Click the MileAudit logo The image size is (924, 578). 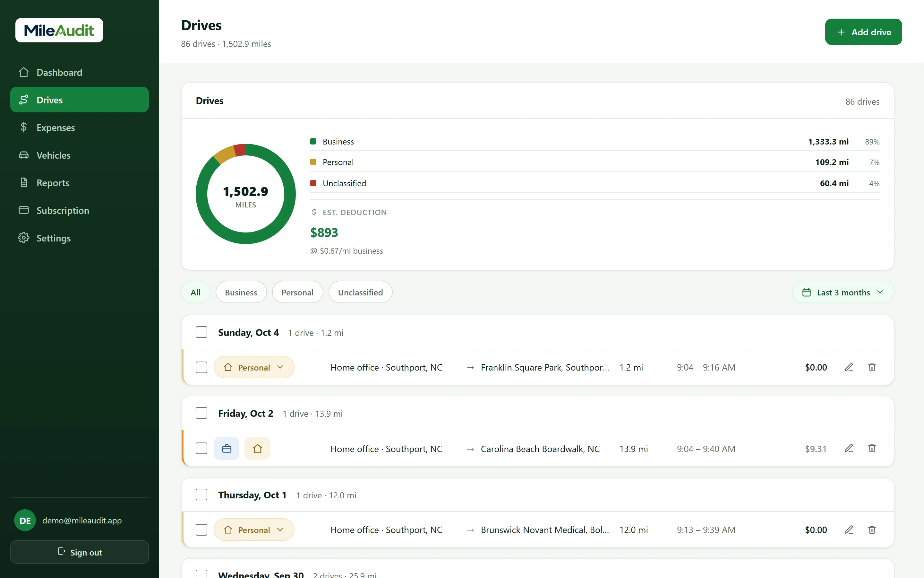click(x=59, y=30)
